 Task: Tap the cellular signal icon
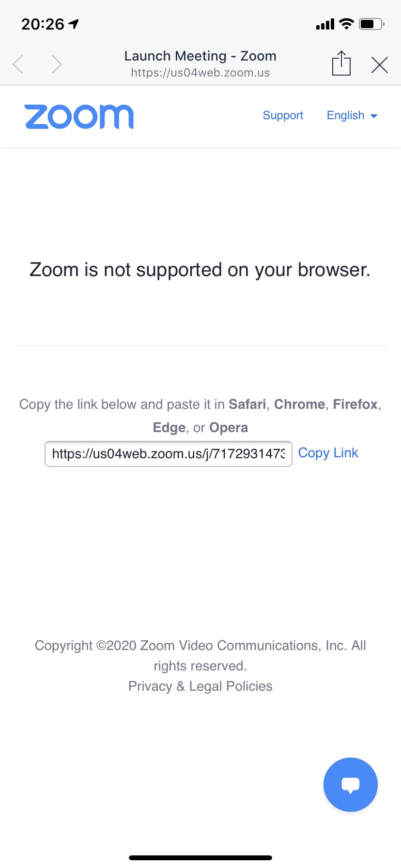tap(324, 24)
